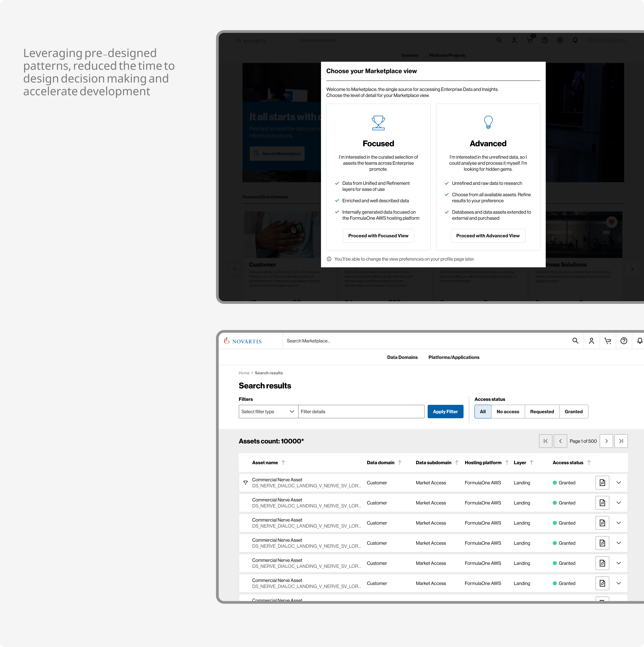Expand the fifth asset row chevron

tap(619, 563)
